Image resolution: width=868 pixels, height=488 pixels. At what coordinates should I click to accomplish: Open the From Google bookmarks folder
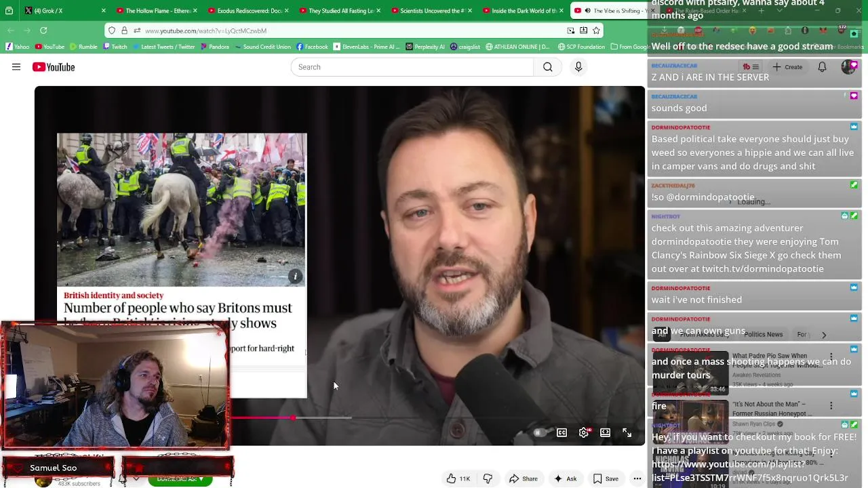[629, 47]
